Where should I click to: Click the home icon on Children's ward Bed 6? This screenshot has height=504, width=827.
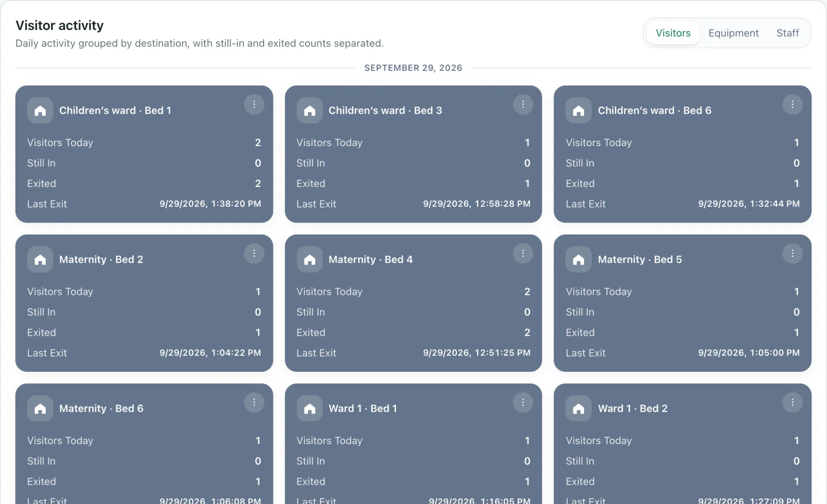(579, 111)
